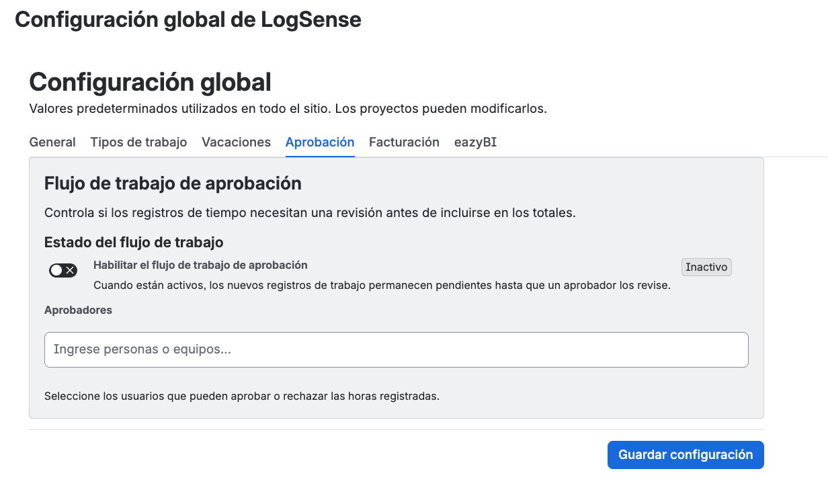Switch to the General tab
828x504 pixels.
[x=52, y=142]
